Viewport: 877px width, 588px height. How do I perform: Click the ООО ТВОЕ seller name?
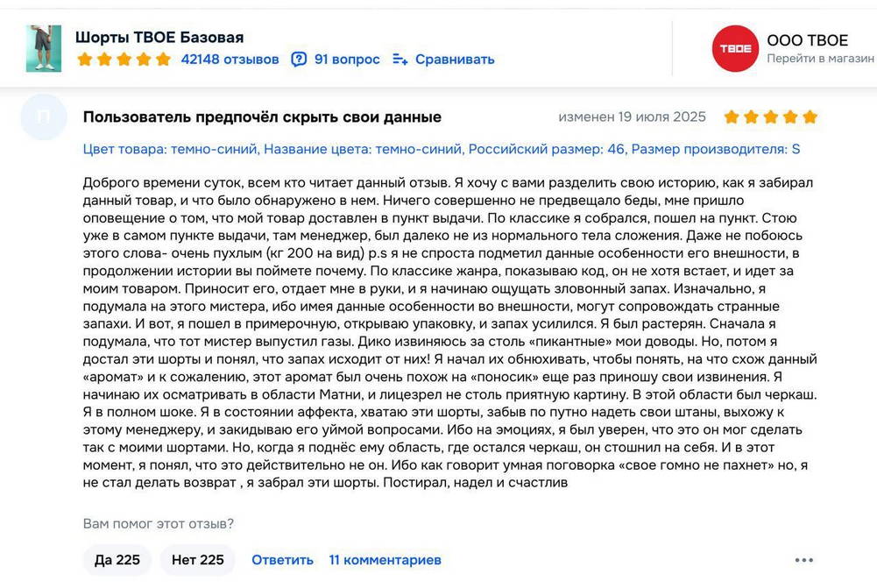[x=807, y=40]
